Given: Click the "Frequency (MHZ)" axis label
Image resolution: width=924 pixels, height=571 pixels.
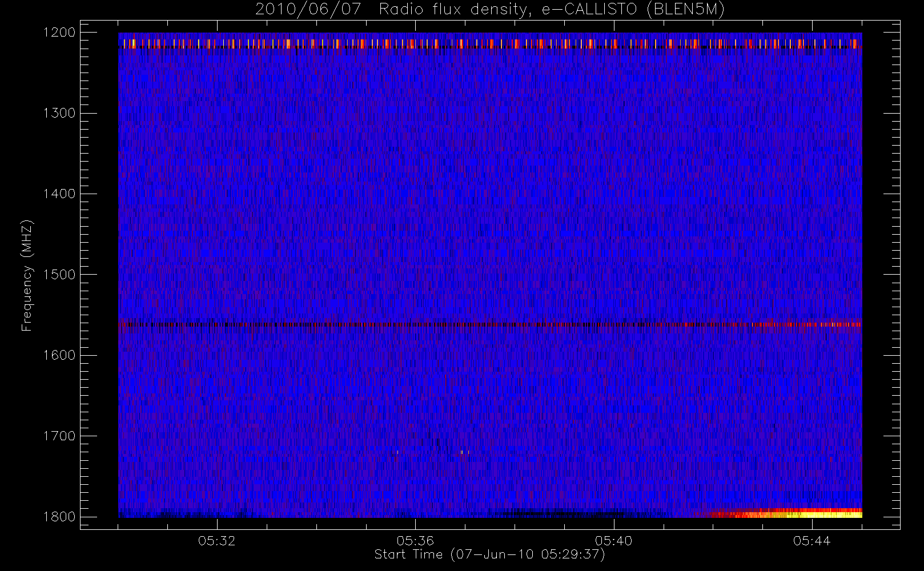Looking at the screenshot, I should point(27,275).
